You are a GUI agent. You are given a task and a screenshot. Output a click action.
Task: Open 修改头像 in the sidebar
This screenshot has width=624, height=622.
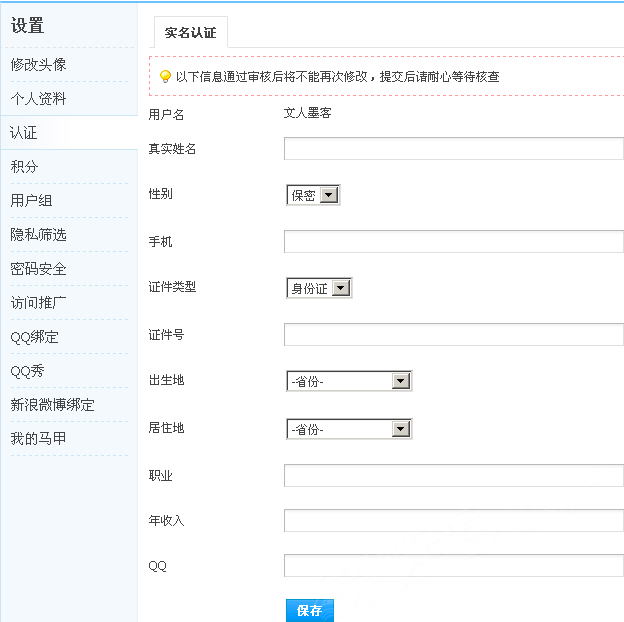(39, 65)
